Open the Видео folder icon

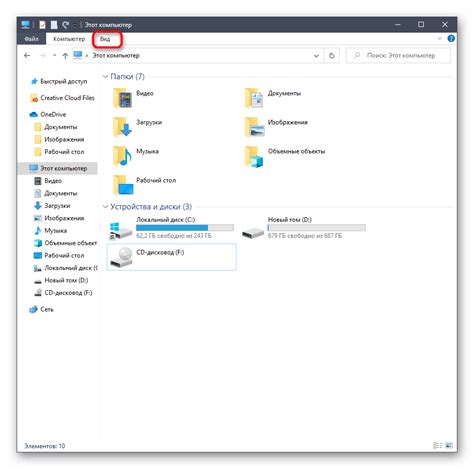[x=123, y=98]
